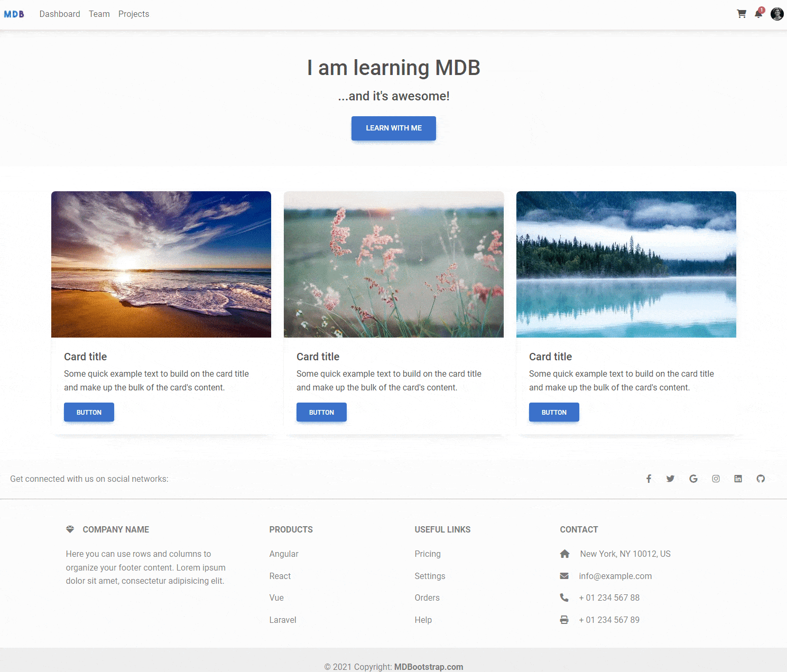Go to the LinkedIn social icon

[x=738, y=479]
